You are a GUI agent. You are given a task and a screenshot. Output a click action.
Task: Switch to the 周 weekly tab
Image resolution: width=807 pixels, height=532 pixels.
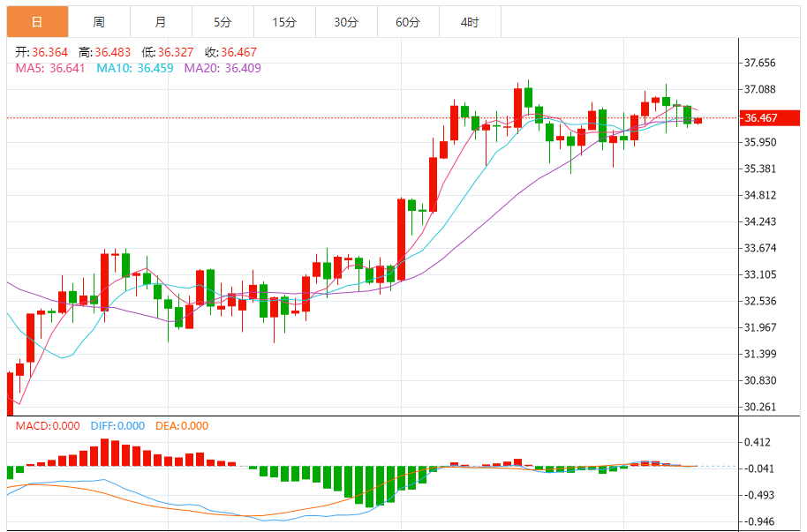click(x=100, y=22)
